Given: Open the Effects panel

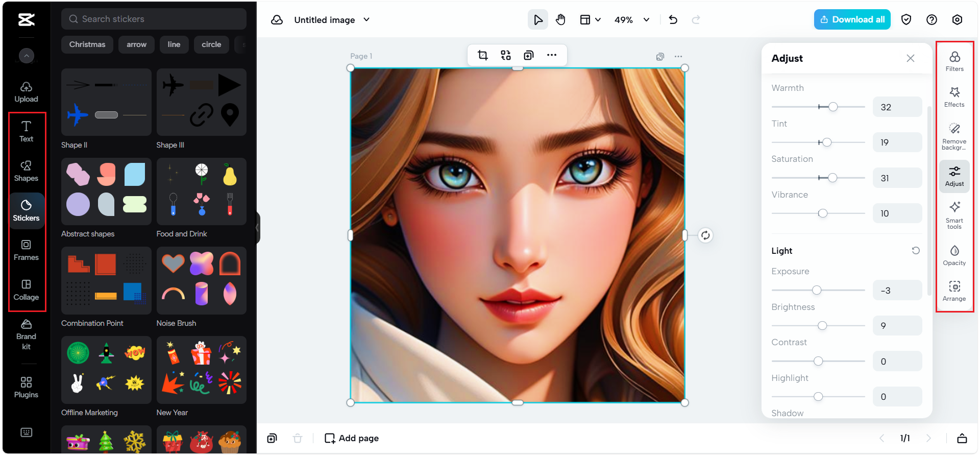Looking at the screenshot, I should [954, 97].
